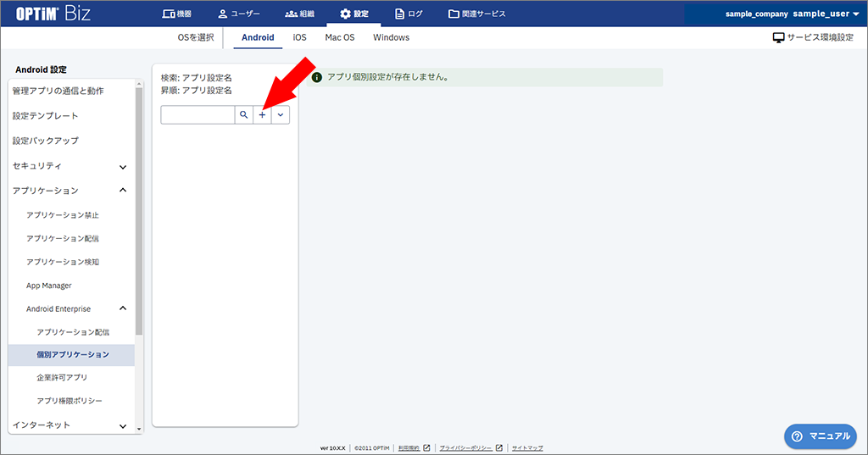The image size is (868, 455).
Task: Collapse the アプリケーション section
Action: [x=71, y=191]
